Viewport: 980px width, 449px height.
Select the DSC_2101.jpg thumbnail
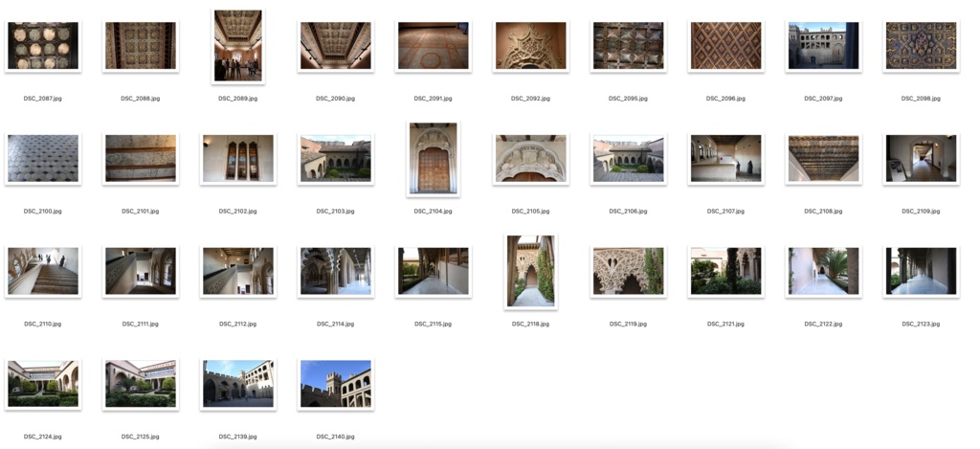click(140, 158)
